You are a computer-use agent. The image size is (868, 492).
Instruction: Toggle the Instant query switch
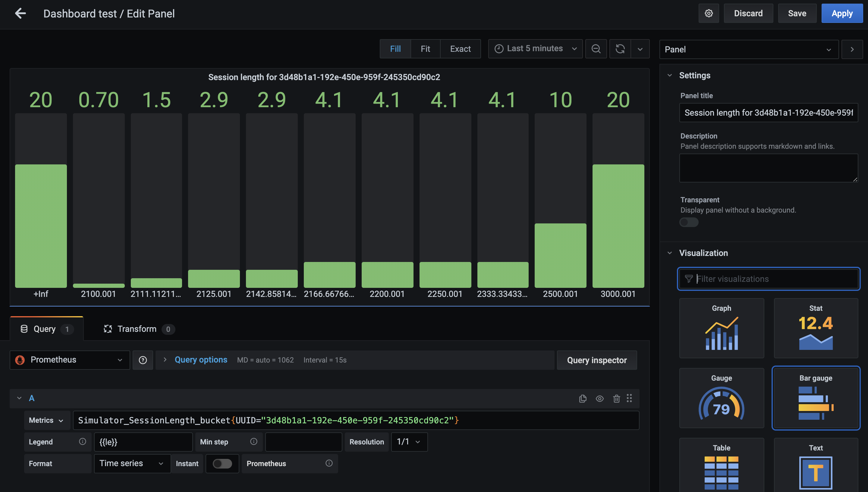point(222,463)
